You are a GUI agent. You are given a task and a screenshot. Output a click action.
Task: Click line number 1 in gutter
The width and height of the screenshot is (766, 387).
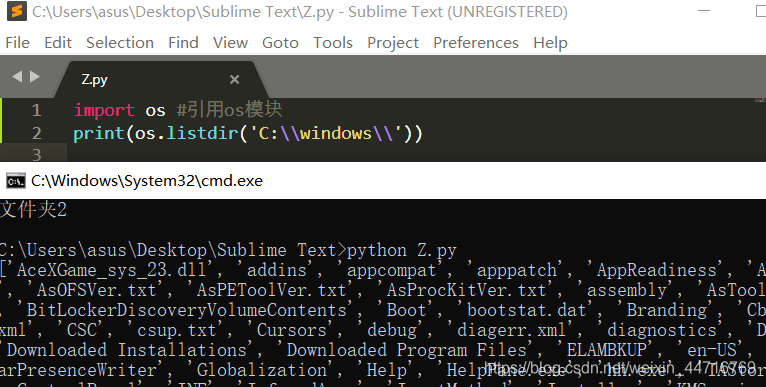click(x=37, y=110)
